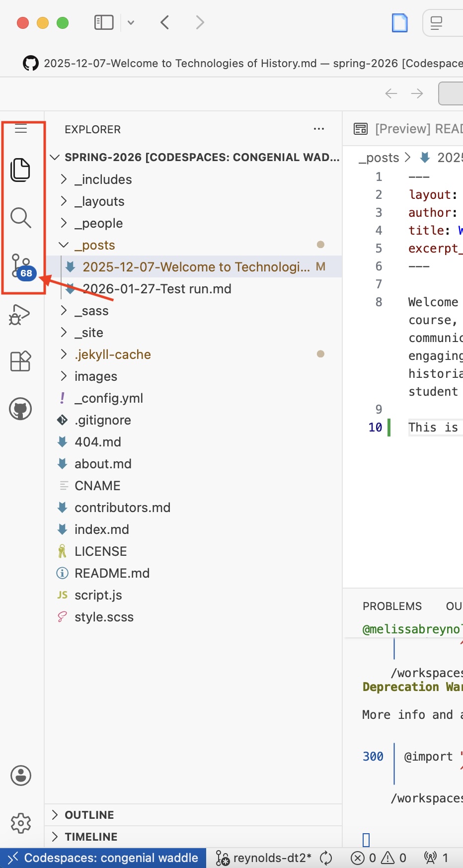The image size is (463, 868).
Task: Open Safari sidebar dropdown arrow
Action: (131, 22)
